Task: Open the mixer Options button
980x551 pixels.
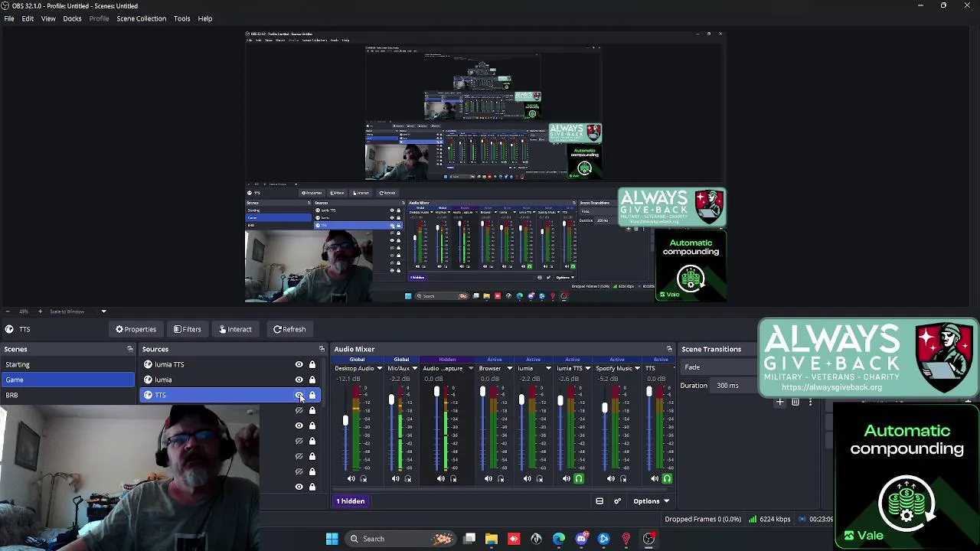Action: (651, 501)
